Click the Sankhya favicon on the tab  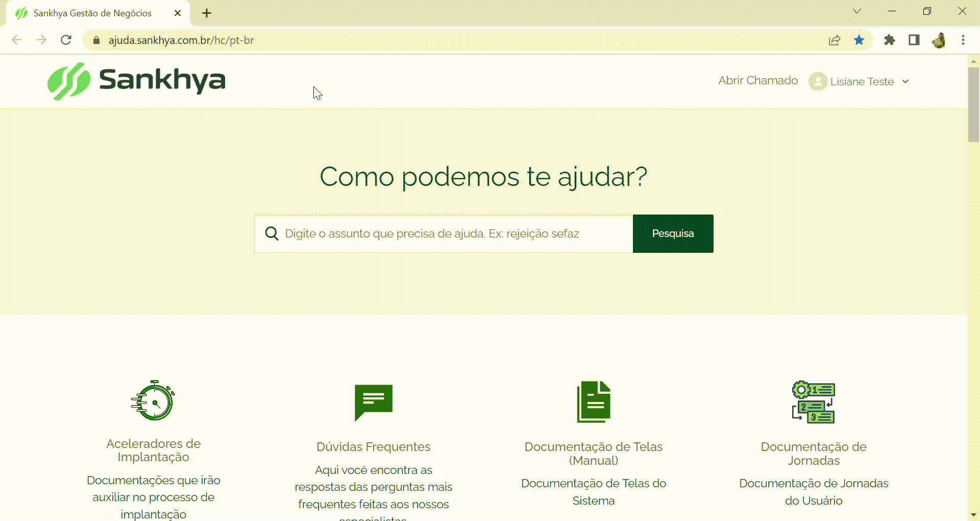click(21, 13)
